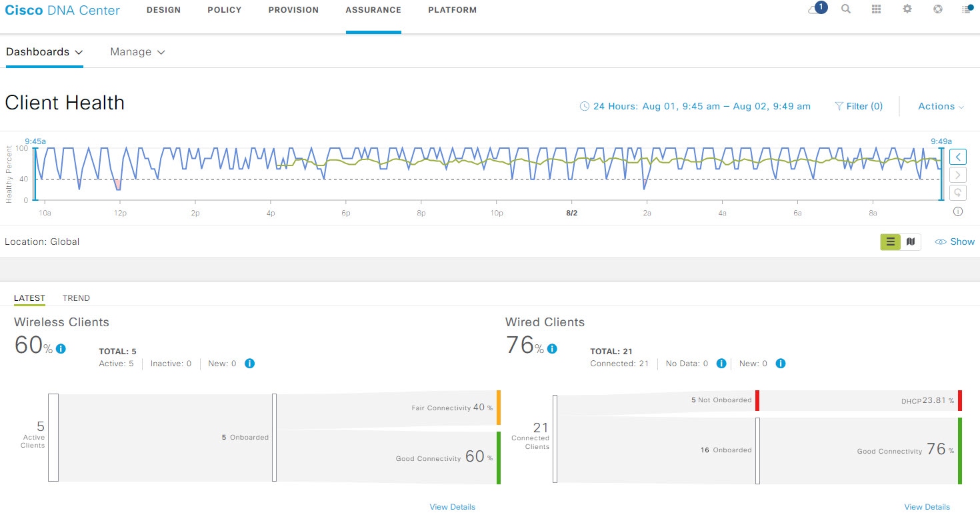This screenshot has height=515, width=980.
Task: Click info icon beside Wireless Clients 60%
Action: (61, 348)
